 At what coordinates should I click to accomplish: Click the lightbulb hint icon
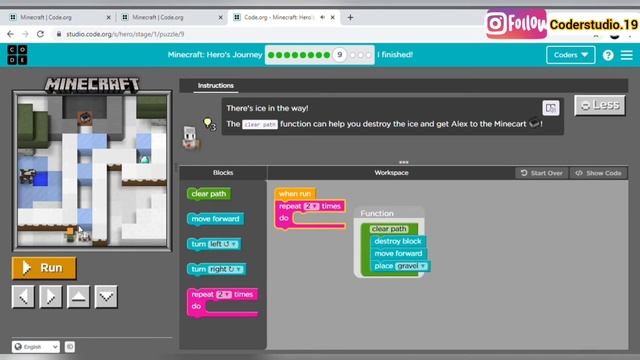click(x=209, y=124)
